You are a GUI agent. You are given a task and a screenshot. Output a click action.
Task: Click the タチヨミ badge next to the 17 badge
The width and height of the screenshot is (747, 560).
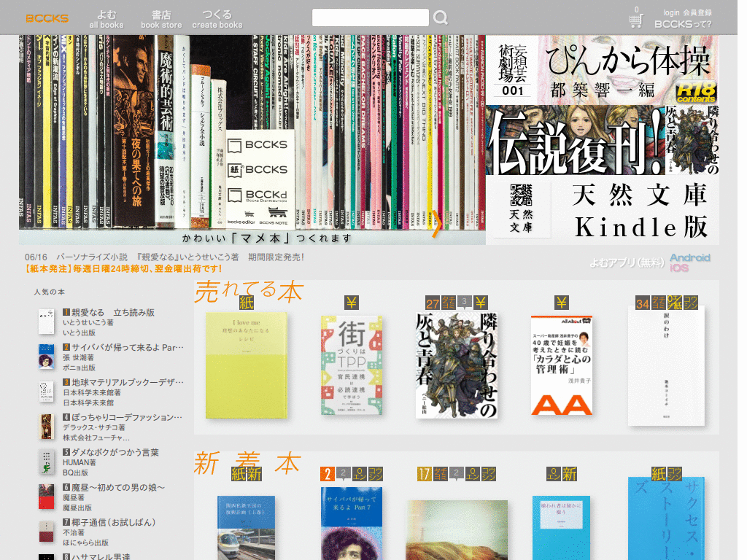tap(440, 474)
